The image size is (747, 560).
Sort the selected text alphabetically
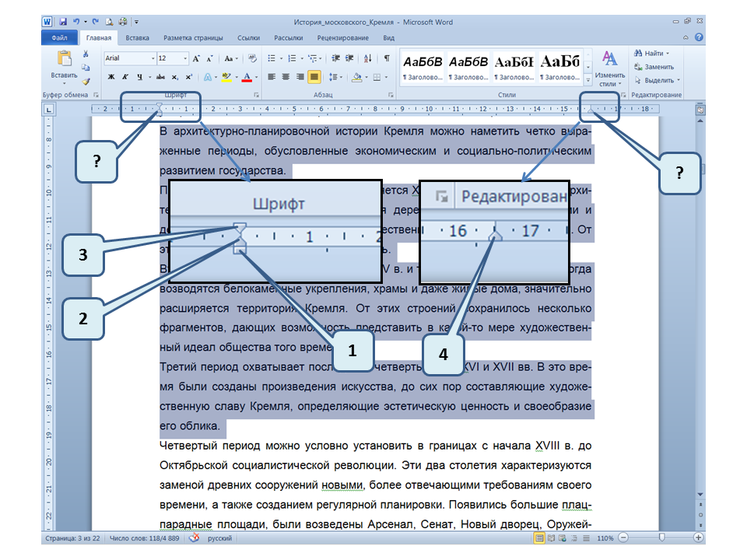(368, 58)
